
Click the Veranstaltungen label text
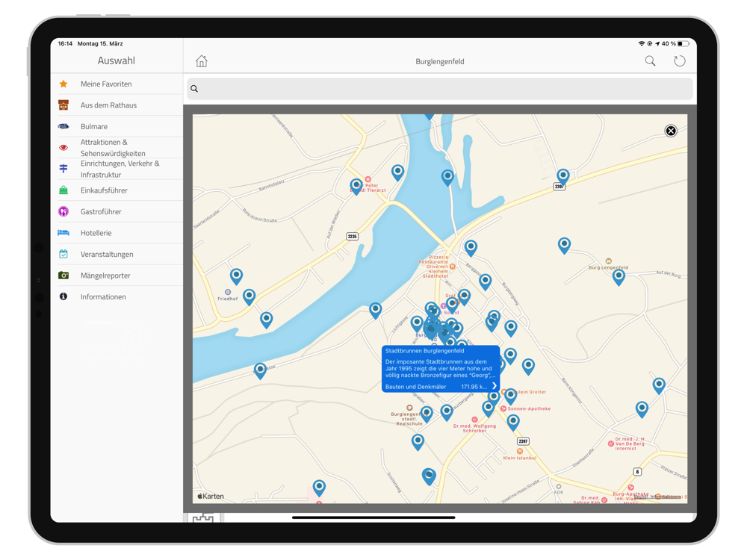(107, 255)
